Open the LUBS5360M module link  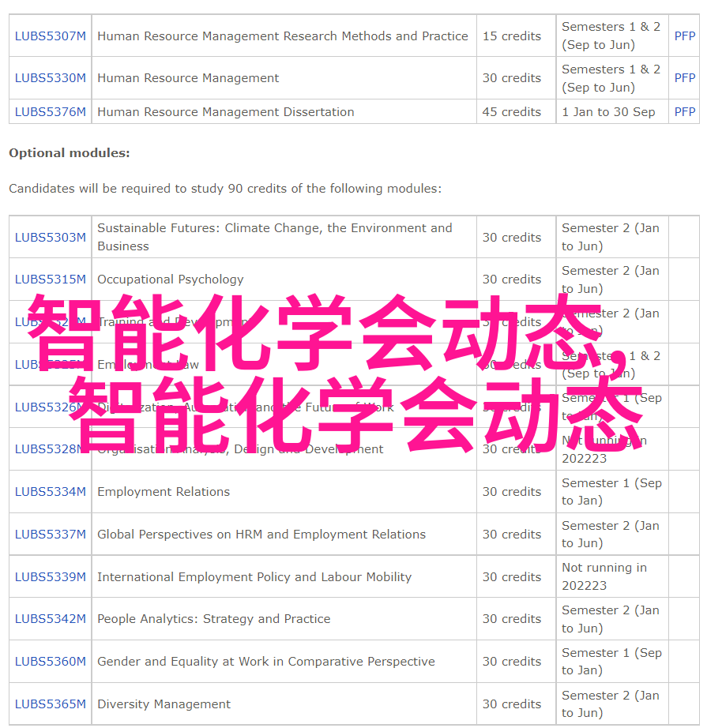[51, 662]
